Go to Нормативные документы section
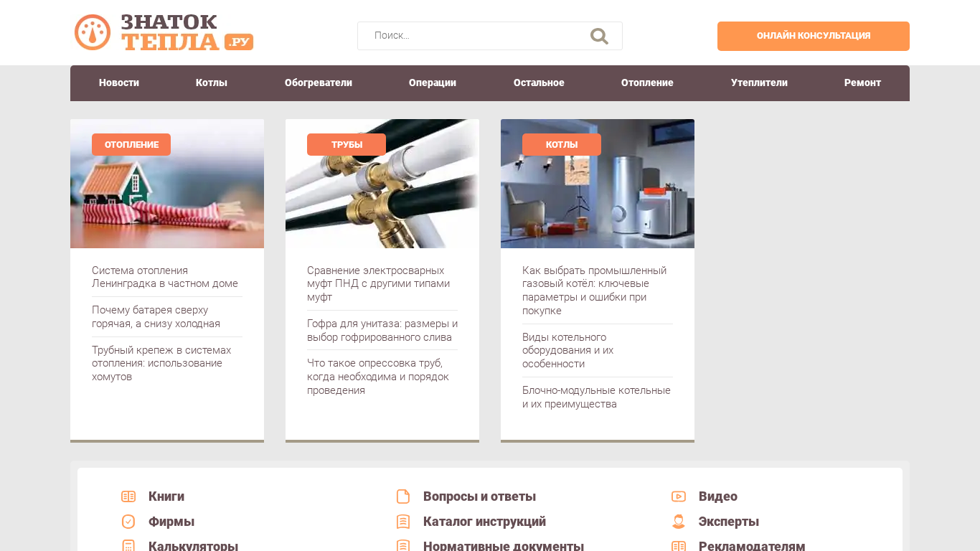This screenshot has width=980, height=551. [504, 546]
